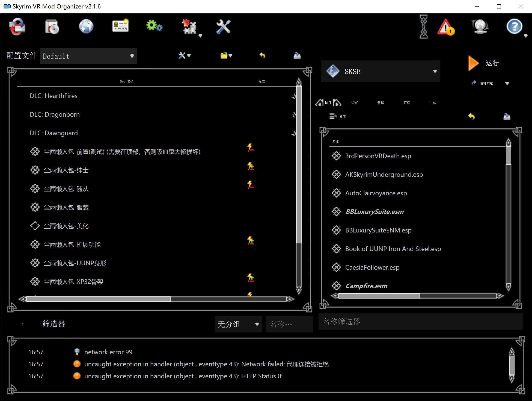Image resolution: width=532 pixels, height=401 pixels.
Task: Switch to the 存档 tab
Action: pyautogui.click(x=407, y=102)
